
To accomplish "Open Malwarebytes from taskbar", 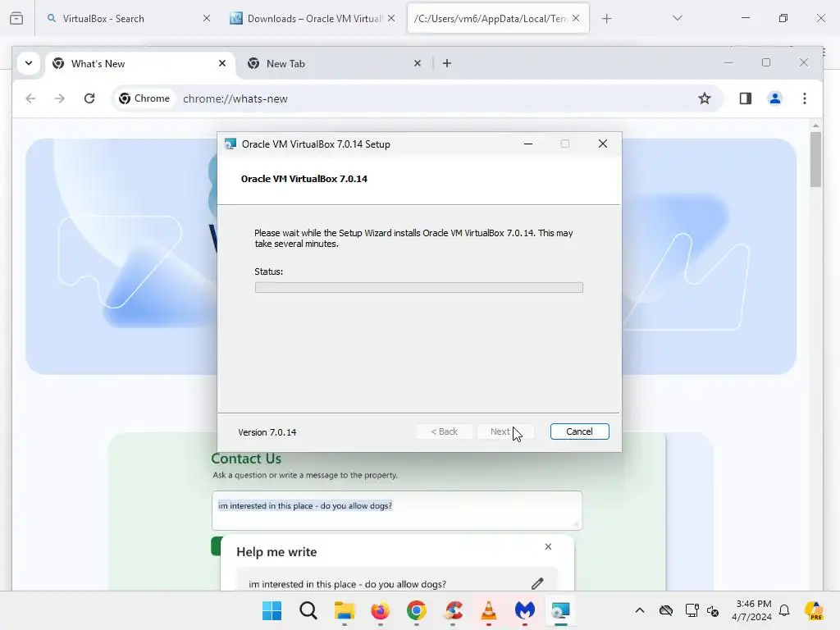I will click(x=525, y=610).
